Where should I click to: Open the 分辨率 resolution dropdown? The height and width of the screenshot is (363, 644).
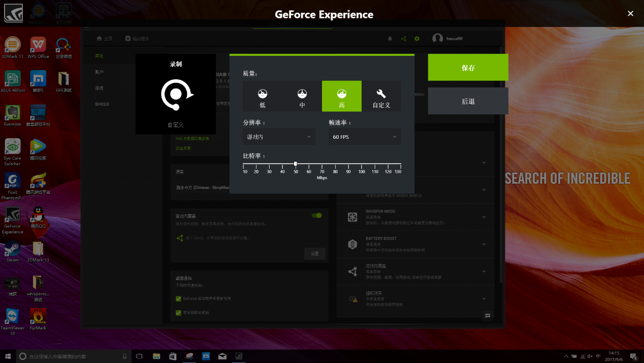279,137
